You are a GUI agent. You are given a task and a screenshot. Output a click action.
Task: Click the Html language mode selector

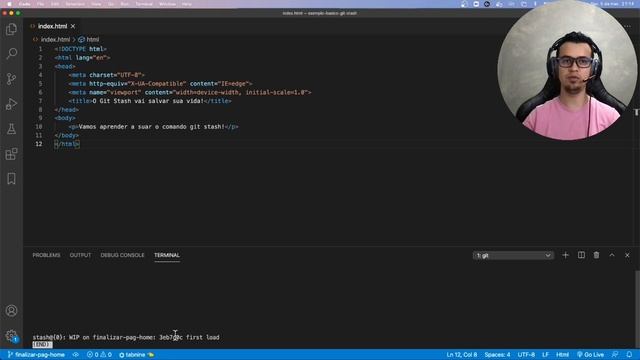[562, 354]
